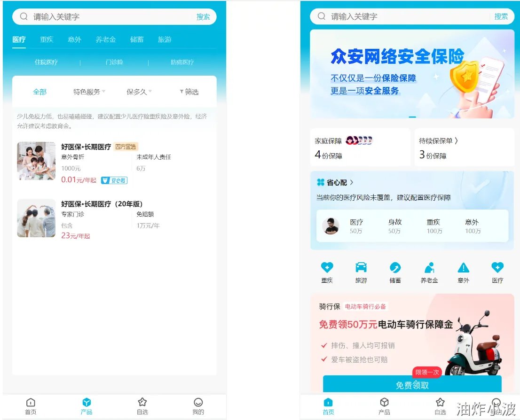Open 首页 icon in product screen's bottom bar
The width and height of the screenshot is (520, 420).
(x=31, y=402)
